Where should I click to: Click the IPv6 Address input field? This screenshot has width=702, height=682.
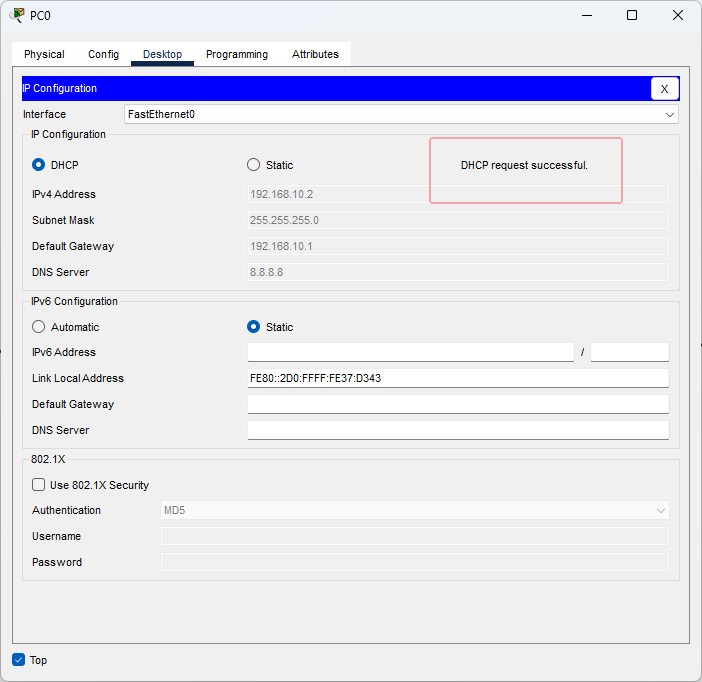click(x=410, y=352)
